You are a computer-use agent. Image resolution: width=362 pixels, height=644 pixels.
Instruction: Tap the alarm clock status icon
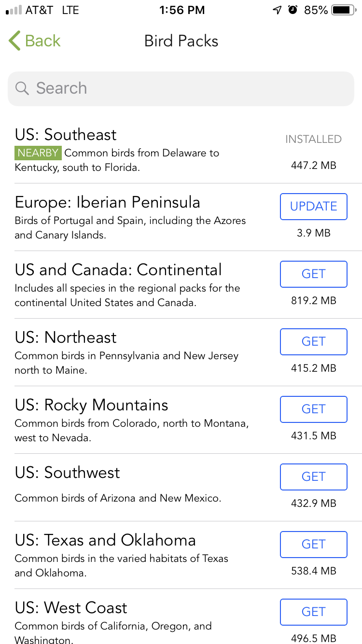292,10
